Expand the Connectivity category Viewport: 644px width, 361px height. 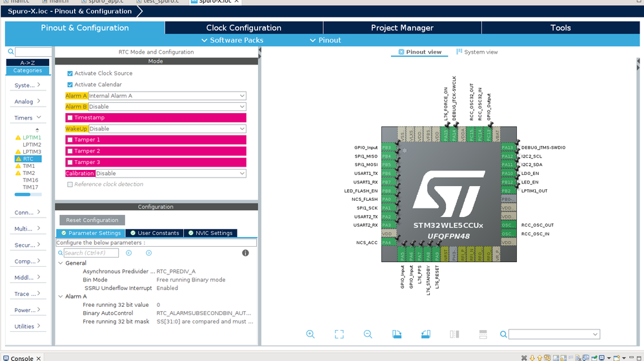click(28, 212)
